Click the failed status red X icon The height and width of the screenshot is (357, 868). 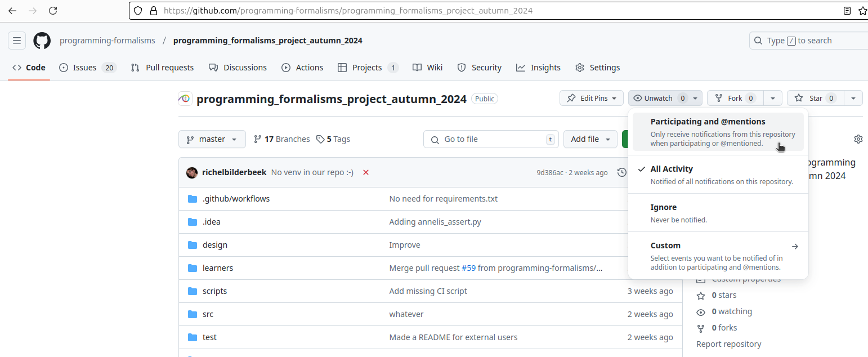tap(366, 172)
